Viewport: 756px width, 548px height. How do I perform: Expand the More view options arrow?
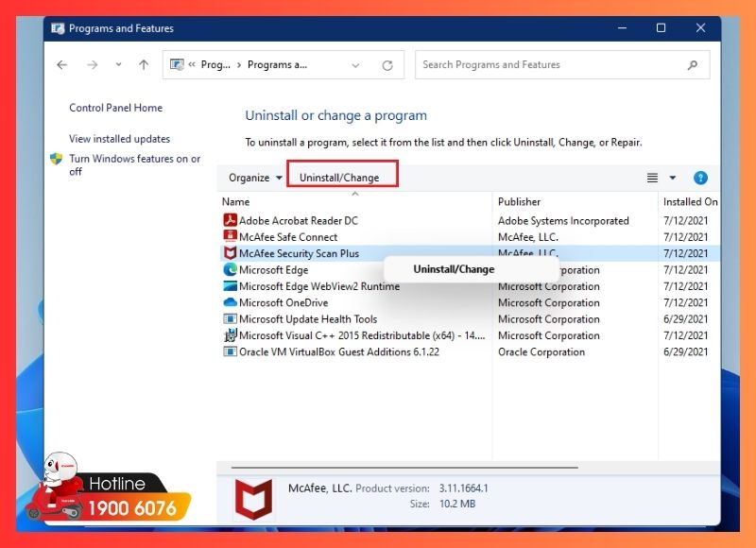[673, 178]
